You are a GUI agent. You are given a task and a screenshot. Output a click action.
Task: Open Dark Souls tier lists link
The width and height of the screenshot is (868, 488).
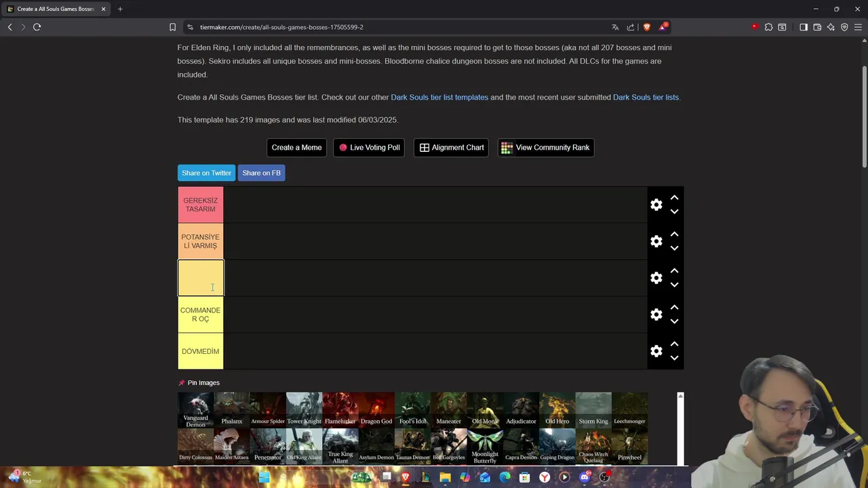(646, 97)
